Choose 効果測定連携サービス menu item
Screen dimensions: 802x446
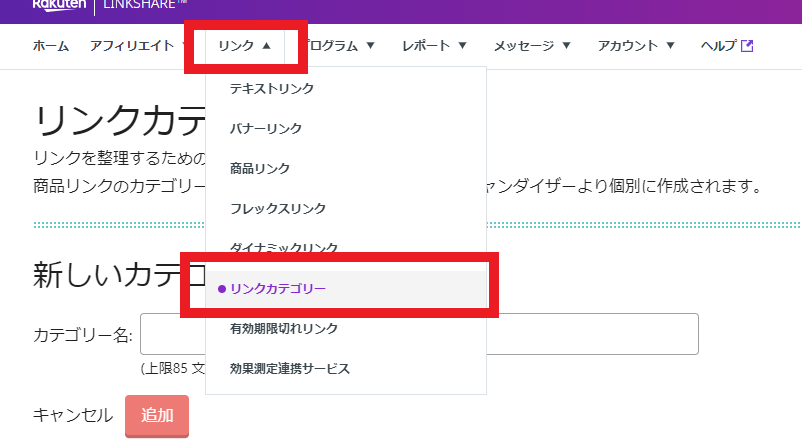click(290, 369)
